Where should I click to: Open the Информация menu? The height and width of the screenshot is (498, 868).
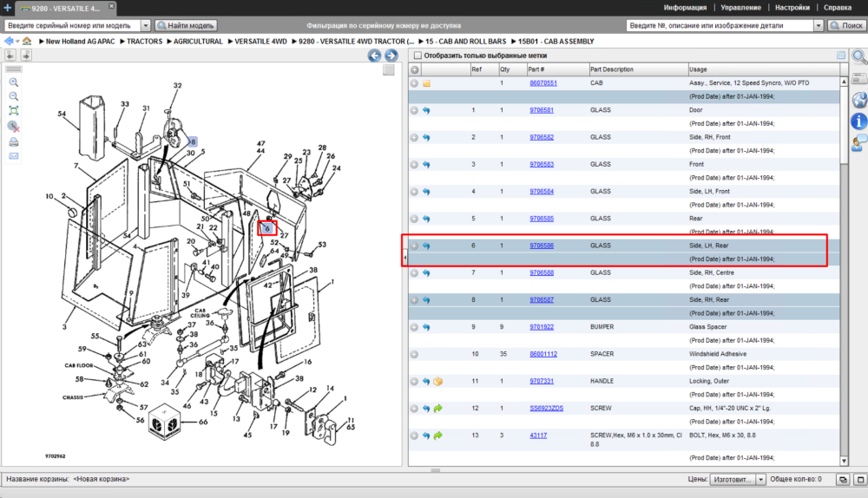685,8
